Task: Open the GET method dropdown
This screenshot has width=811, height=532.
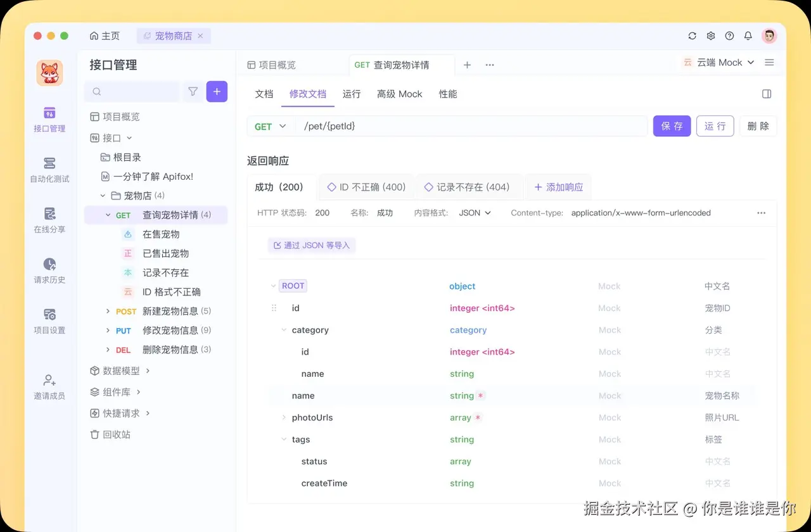Action: coord(271,126)
